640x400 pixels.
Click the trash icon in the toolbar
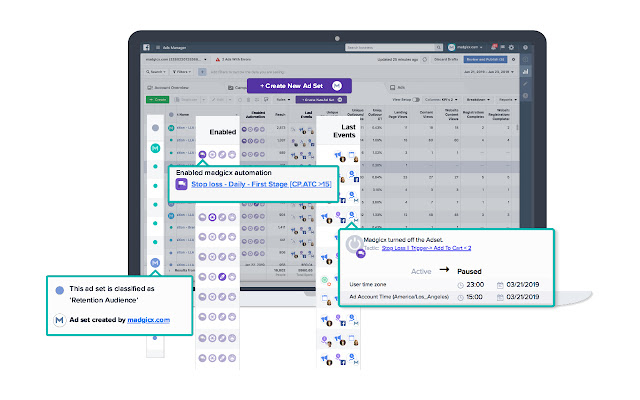point(248,100)
